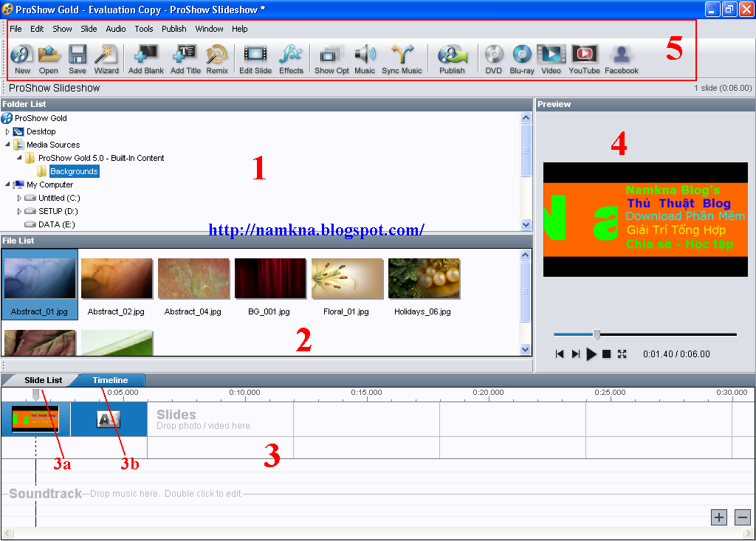Viewport: 756px width, 541px height.
Task: Jump to next slide in preview
Action: click(x=576, y=354)
